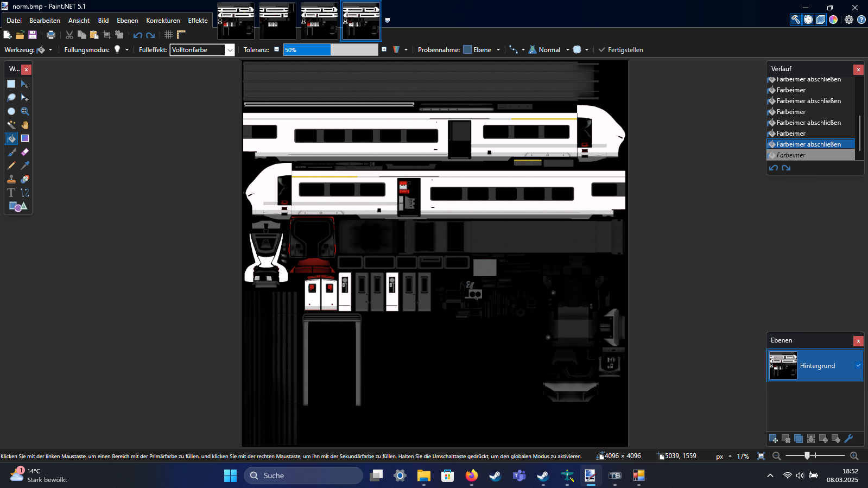Select the Move Selection tool
This screenshot has height=488, width=868.
25,98
